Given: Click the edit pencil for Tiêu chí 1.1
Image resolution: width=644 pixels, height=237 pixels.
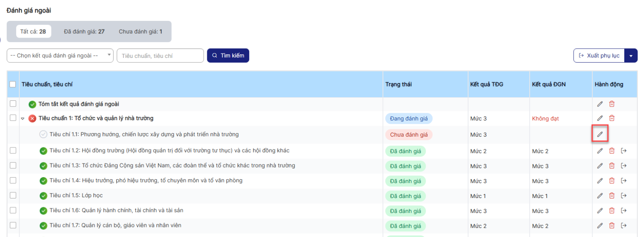Looking at the screenshot, I should pyautogui.click(x=600, y=134).
